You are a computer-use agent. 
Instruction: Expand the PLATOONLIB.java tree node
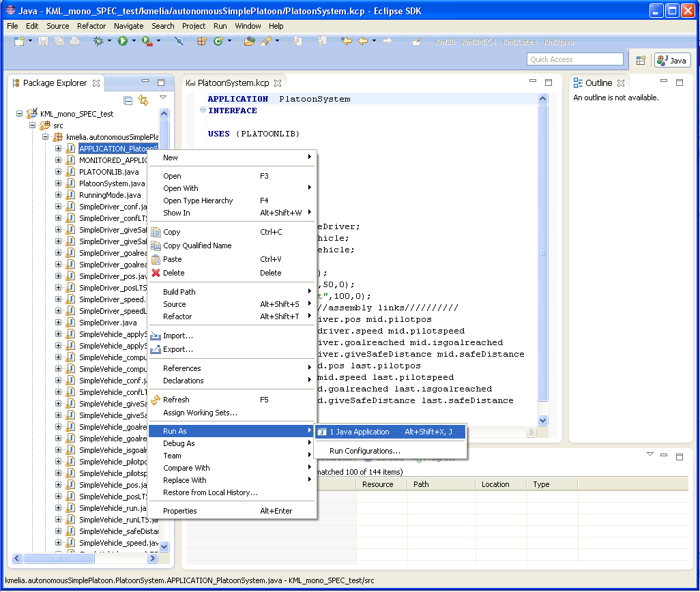pyautogui.click(x=59, y=172)
